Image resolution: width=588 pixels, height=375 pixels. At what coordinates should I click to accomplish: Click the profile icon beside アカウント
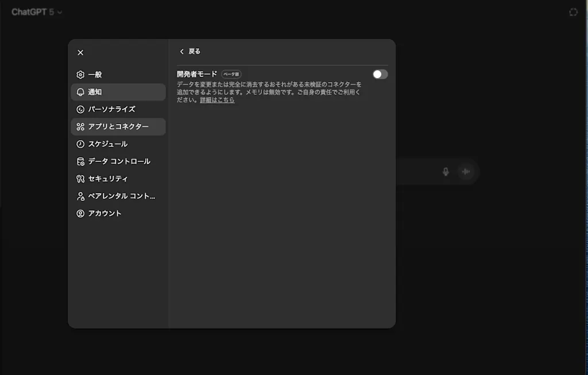[x=80, y=214]
